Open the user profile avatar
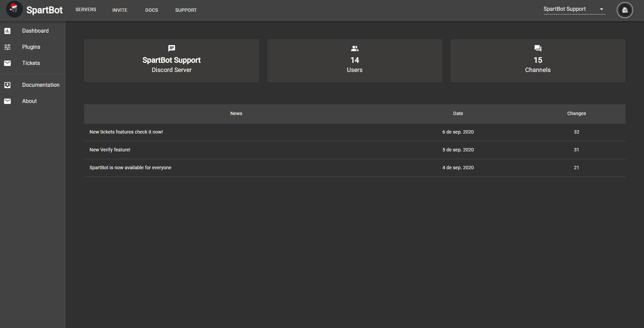 point(624,10)
